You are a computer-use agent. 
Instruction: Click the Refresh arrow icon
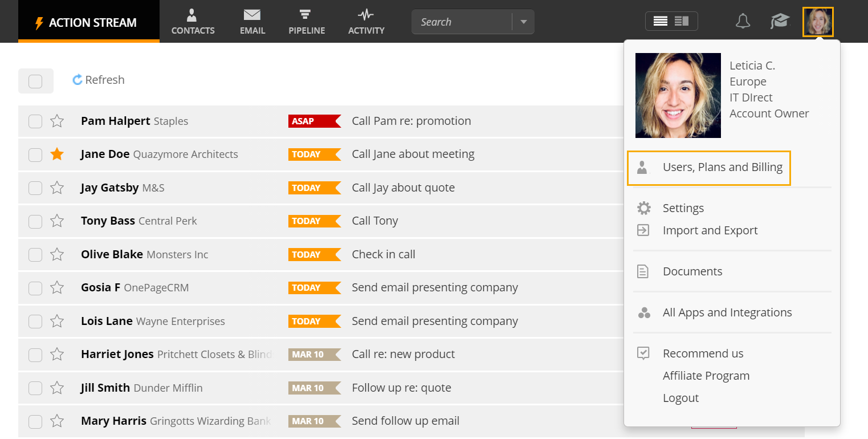click(78, 80)
